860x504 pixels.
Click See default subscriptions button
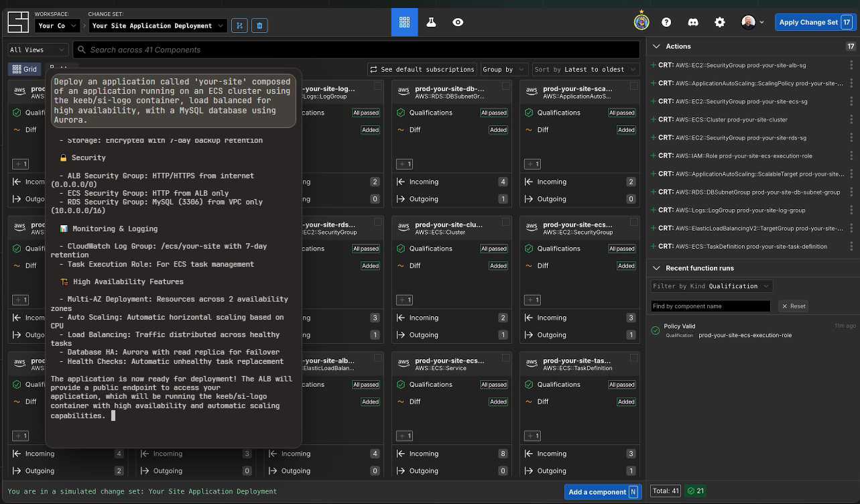(x=422, y=69)
